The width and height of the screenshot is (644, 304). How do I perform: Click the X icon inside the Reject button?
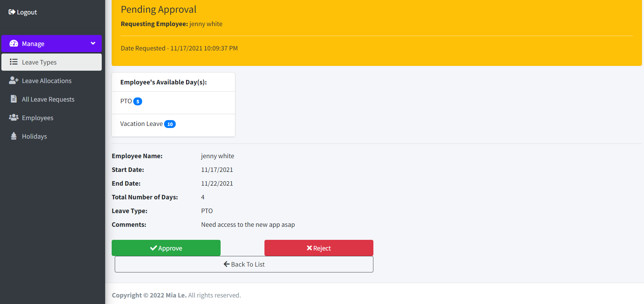tap(309, 248)
